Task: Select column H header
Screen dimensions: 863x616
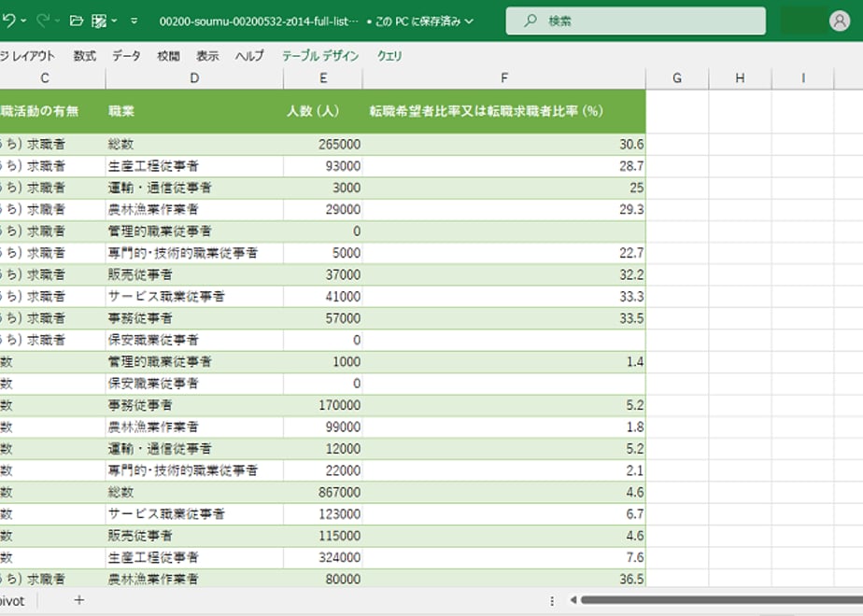Action: [x=741, y=78]
